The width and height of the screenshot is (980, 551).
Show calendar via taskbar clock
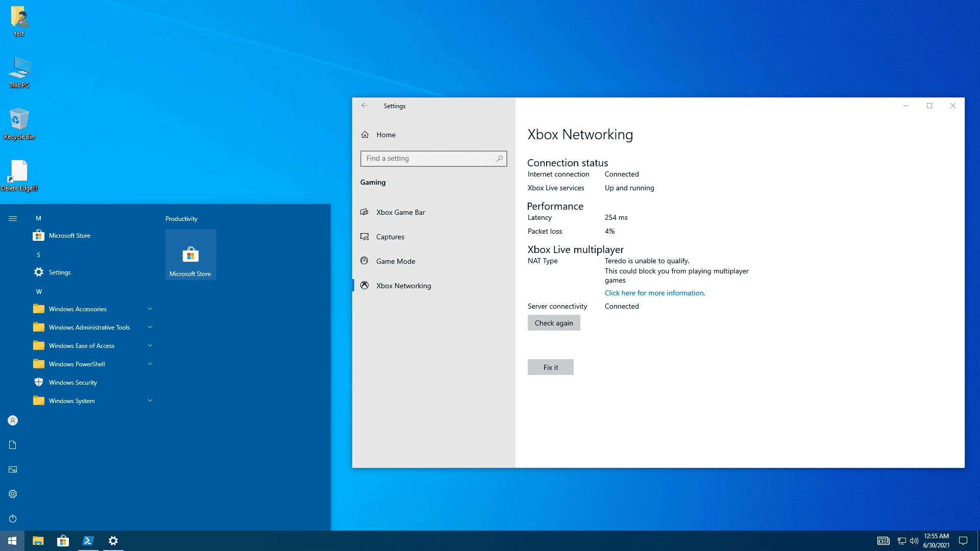936,541
